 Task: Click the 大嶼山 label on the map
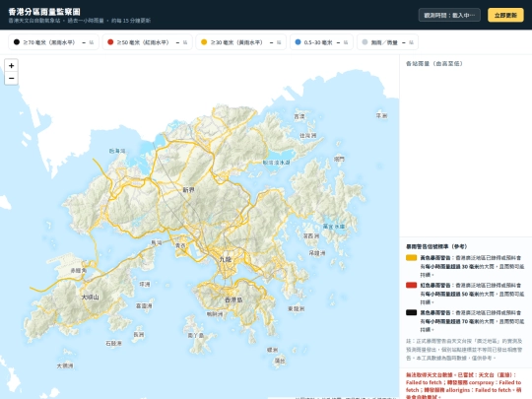[x=91, y=298]
